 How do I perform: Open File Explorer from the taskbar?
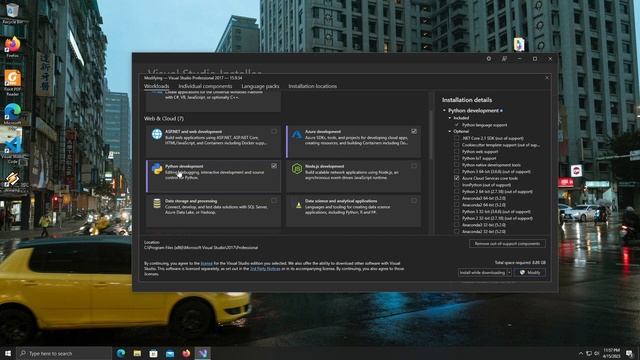(x=137, y=353)
